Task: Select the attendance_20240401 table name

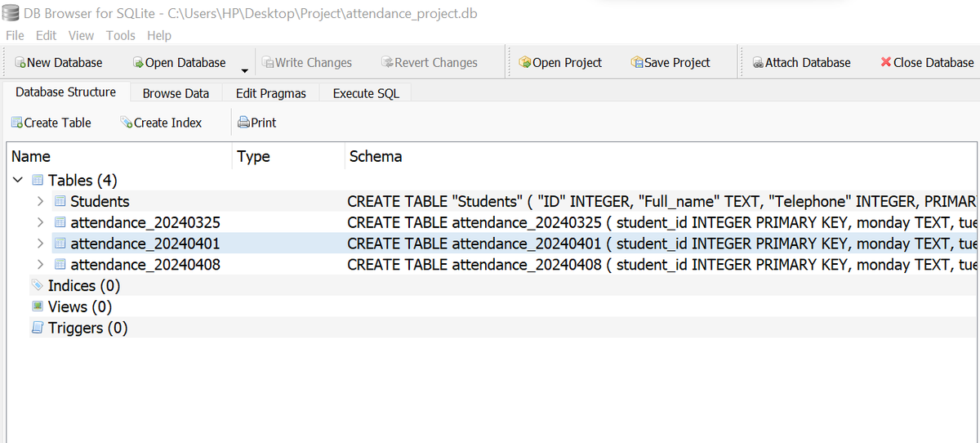Action: click(145, 244)
